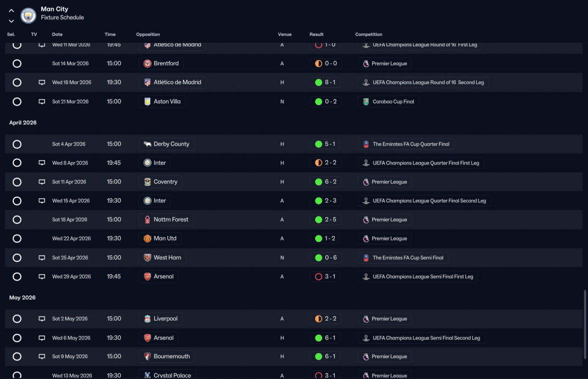Open The Emirates FA Cup Semi Final link

(x=403, y=258)
